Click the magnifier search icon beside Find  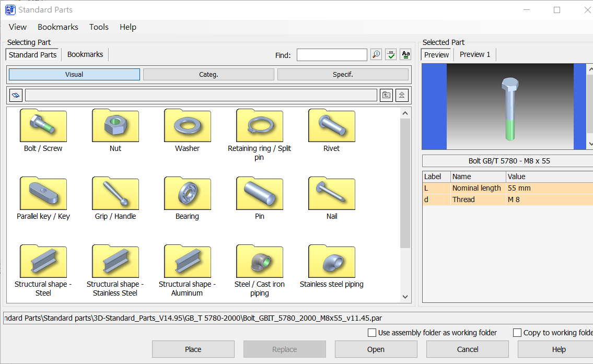click(x=376, y=55)
